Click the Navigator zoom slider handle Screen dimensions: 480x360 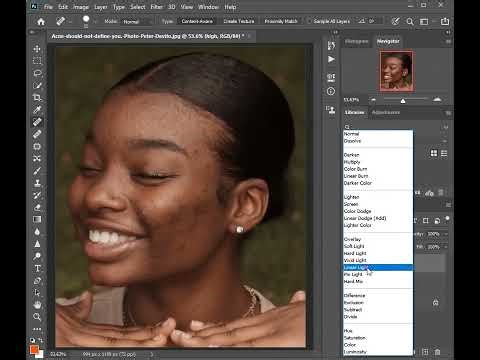(403, 101)
